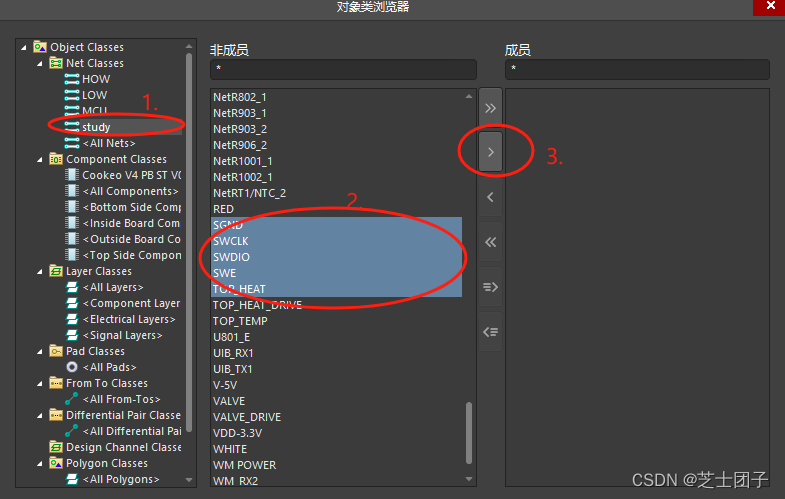This screenshot has width=785, height=499.
Task: Collapse the Net Classes tree node
Action: 40,64
